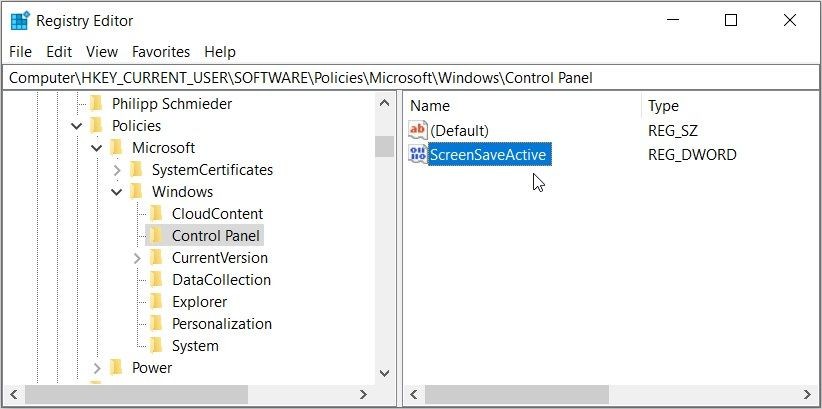
Task: Open the Favorites menu
Action: [161, 52]
